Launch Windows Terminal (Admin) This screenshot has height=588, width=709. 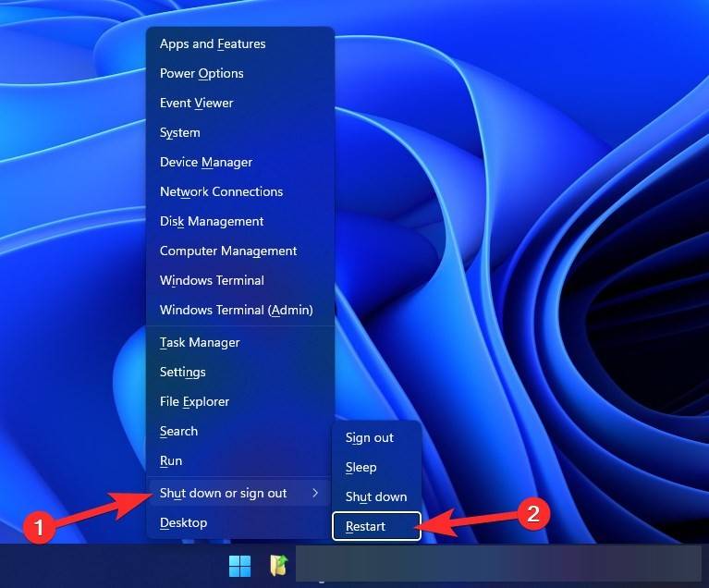pyautogui.click(x=240, y=311)
